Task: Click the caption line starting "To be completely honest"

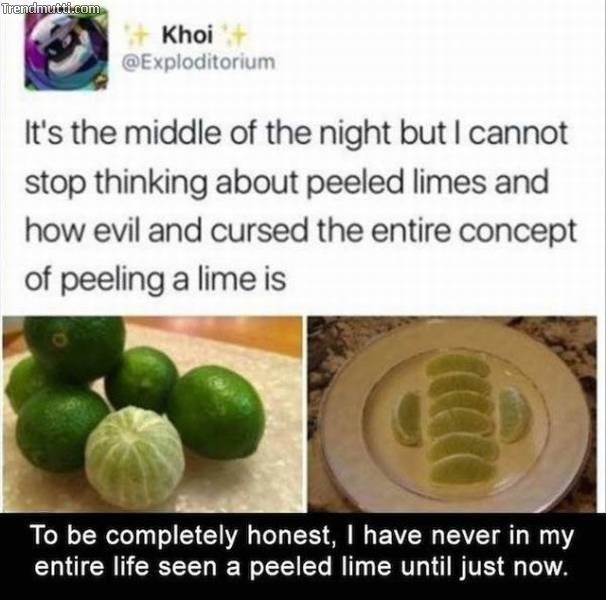Action: [x=302, y=537]
